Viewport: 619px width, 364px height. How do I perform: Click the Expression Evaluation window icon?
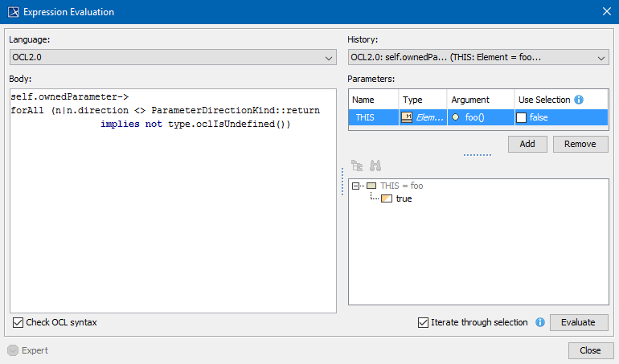14,12
